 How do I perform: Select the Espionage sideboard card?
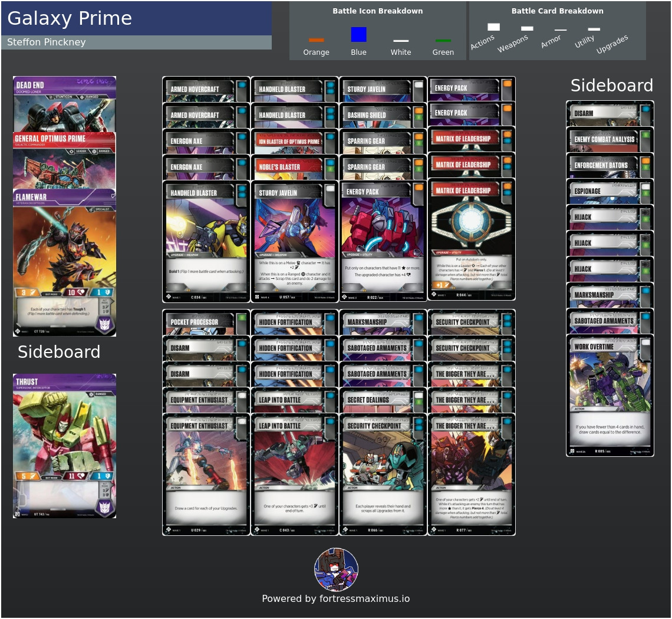coord(610,192)
